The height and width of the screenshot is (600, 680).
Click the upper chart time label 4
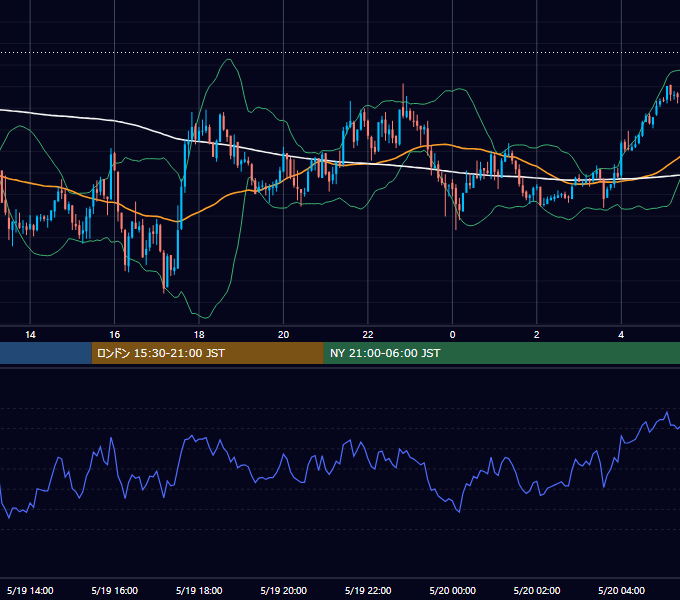tap(621, 335)
